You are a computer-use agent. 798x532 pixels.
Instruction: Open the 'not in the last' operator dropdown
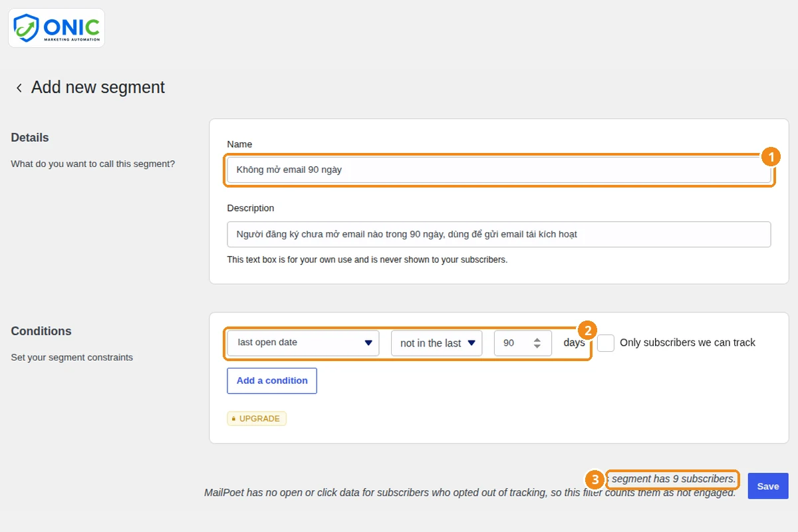436,343
